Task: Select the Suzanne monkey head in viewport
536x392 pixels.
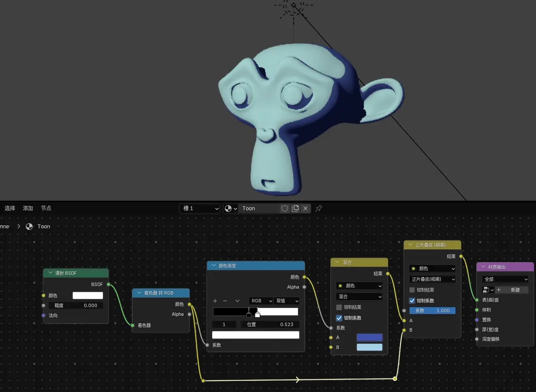Action: pyautogui.click(x=301, y=112)
